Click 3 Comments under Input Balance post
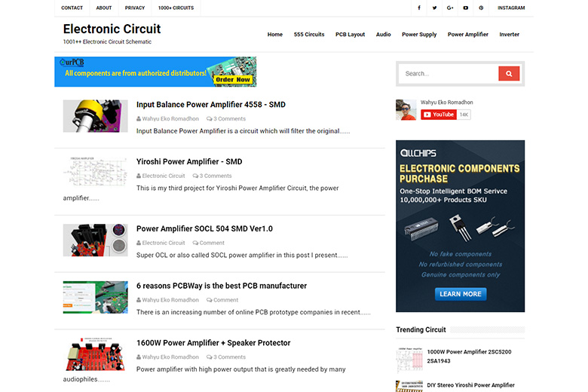Screen dimensions: 588x392 point(229,119)
